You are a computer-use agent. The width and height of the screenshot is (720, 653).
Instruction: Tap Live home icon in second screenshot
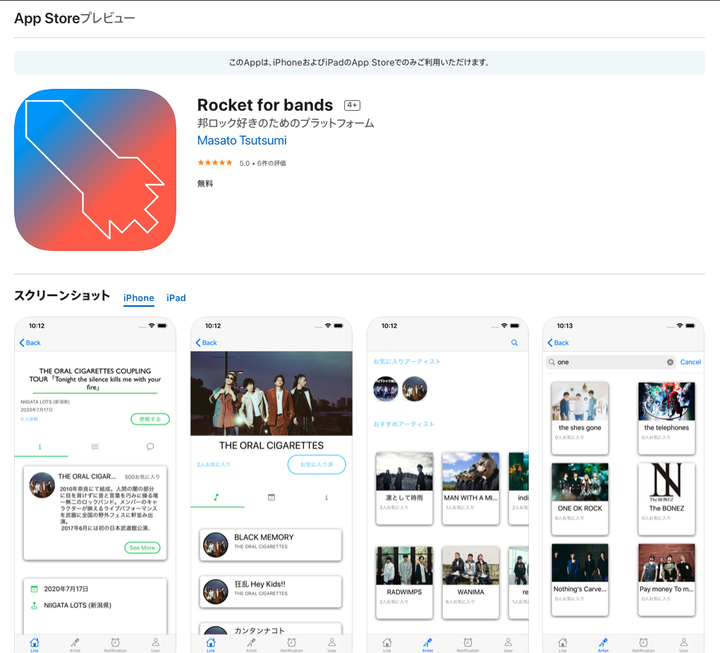click(211, 644)
